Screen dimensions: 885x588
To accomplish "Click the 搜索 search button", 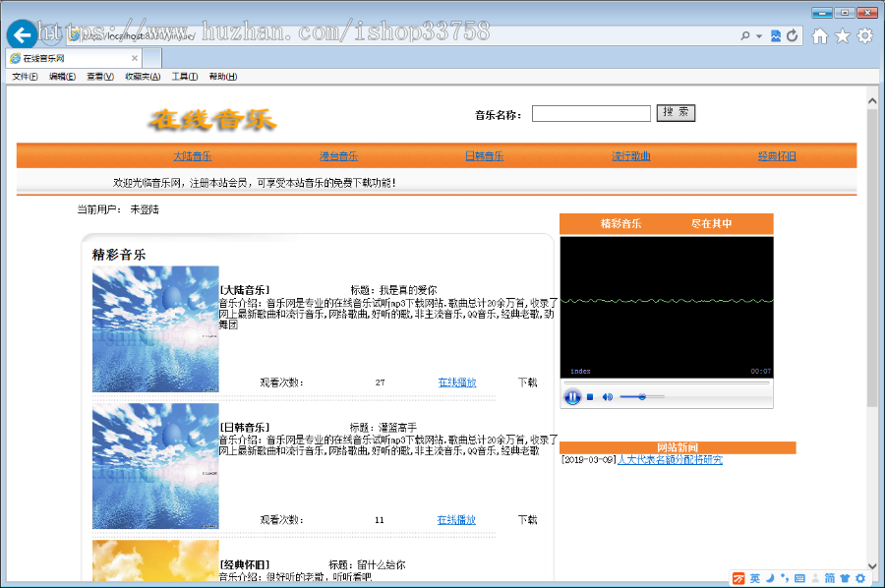I will [x=676, y=112].
